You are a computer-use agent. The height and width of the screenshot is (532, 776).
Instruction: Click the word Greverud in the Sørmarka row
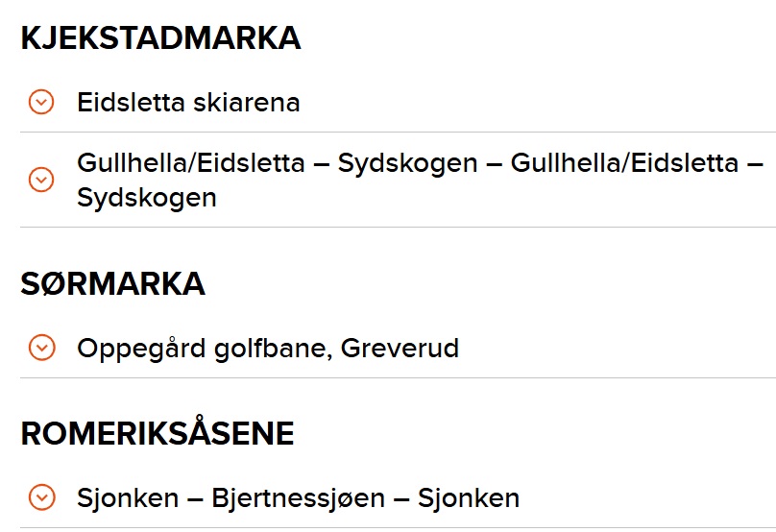coord(400,349)
